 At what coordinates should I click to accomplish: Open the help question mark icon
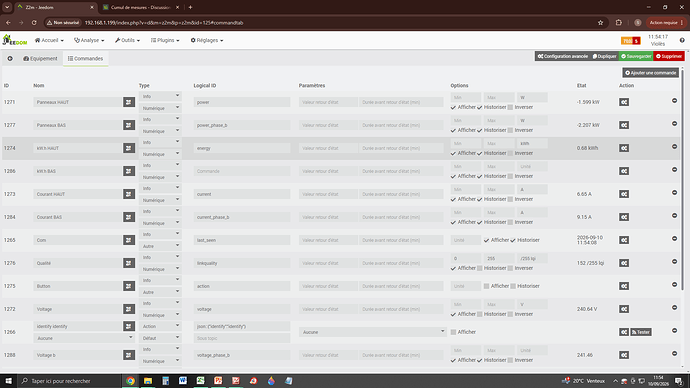pos(682,40)
